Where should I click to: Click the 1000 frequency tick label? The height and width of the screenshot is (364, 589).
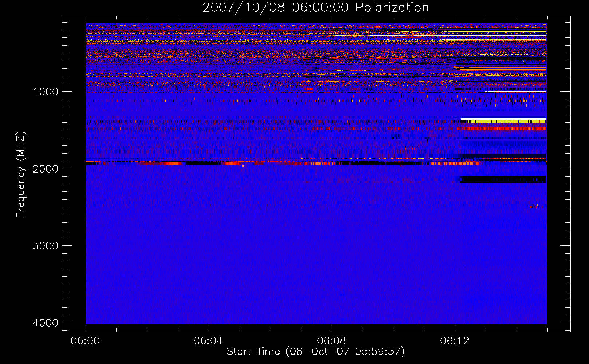[x=46, y=92]
